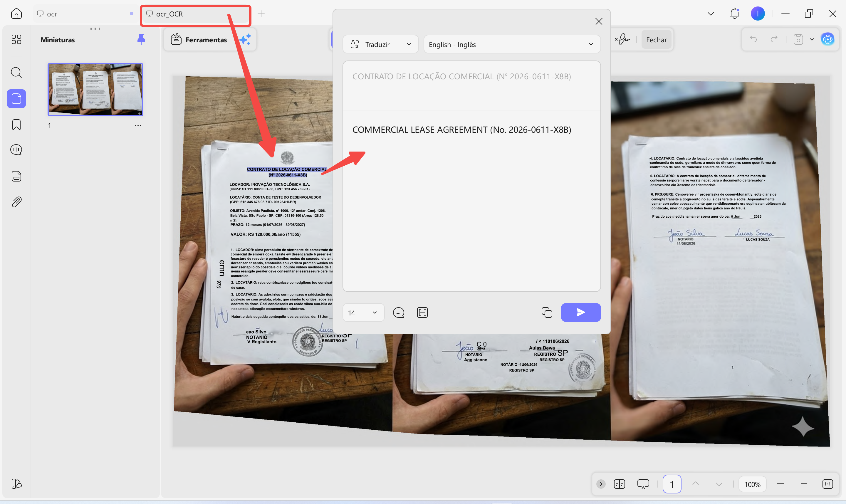Image resolution: width=846 pixels, height=504 pixels.
Task: Click the highlighted CONTRATO DE LOCAÇÃO COMERCIAL heading
Action: [x=286, y=169]
